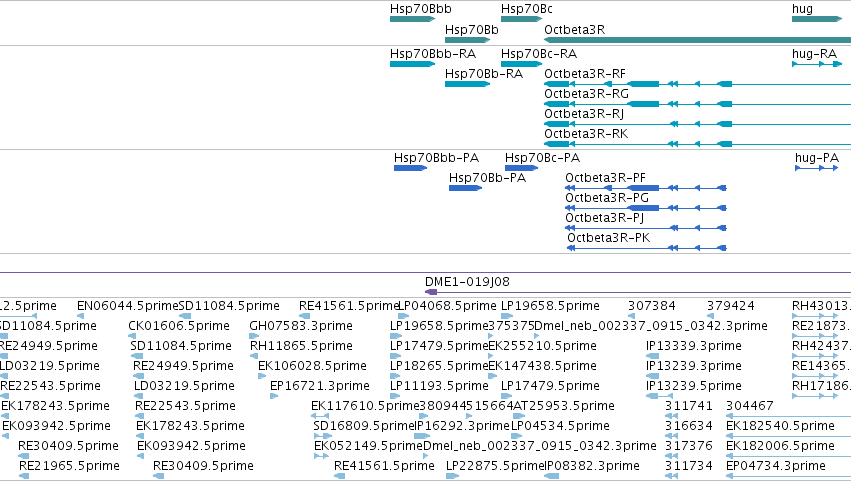Select transcript Octbeta3R-RF
This screenshot has width=851, height=481.
point(697,84)
